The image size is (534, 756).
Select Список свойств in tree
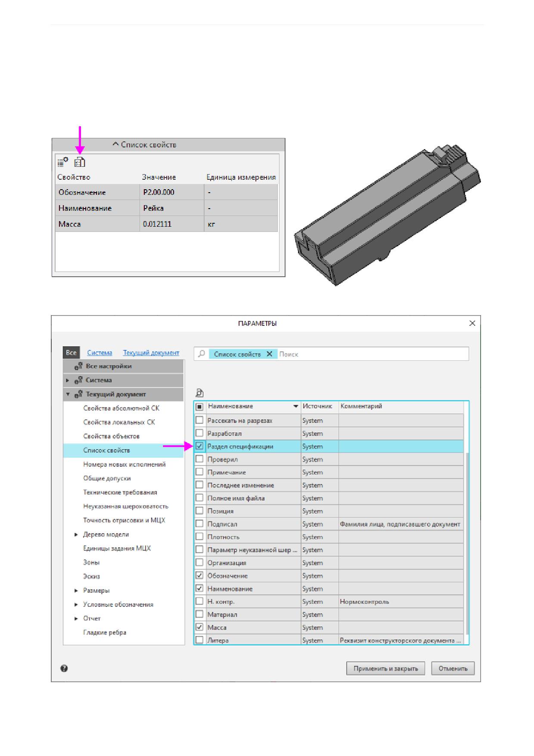124,450
